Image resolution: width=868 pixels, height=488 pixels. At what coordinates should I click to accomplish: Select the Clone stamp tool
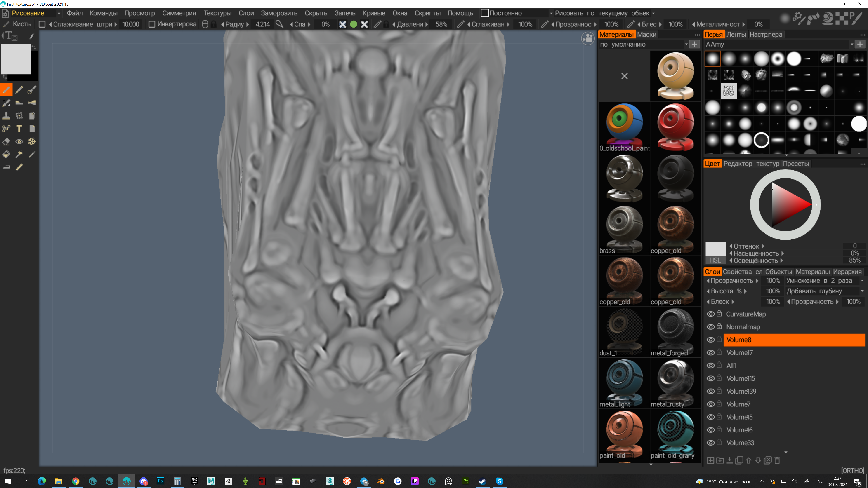[x=6, y=116]
